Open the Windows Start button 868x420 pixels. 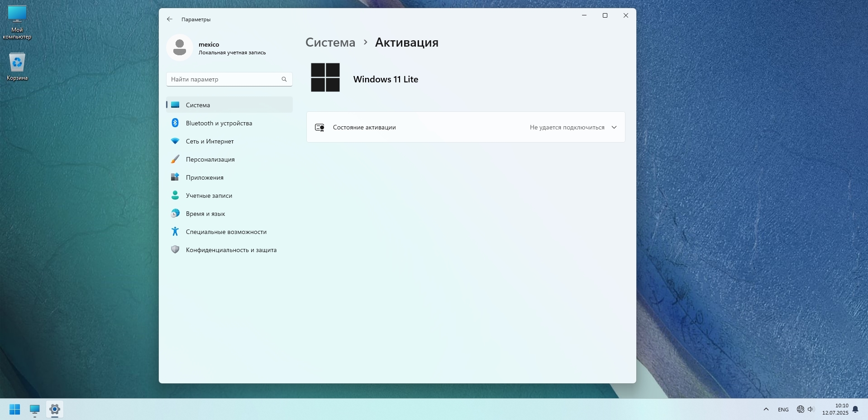pyautogui.click(x=15, y=410)
